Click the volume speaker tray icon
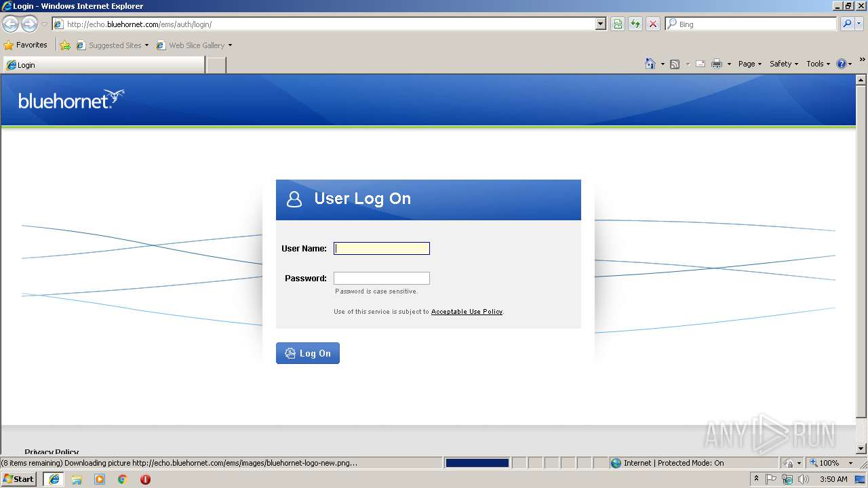 click(804, 479)
